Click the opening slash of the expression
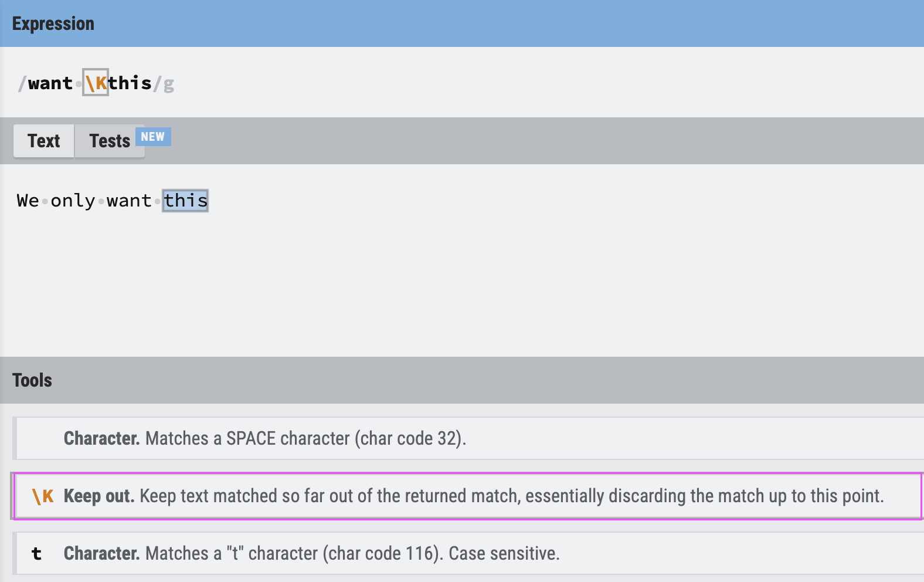The height and width of the screenshot is (582, 924). click(x=22, y=83)
